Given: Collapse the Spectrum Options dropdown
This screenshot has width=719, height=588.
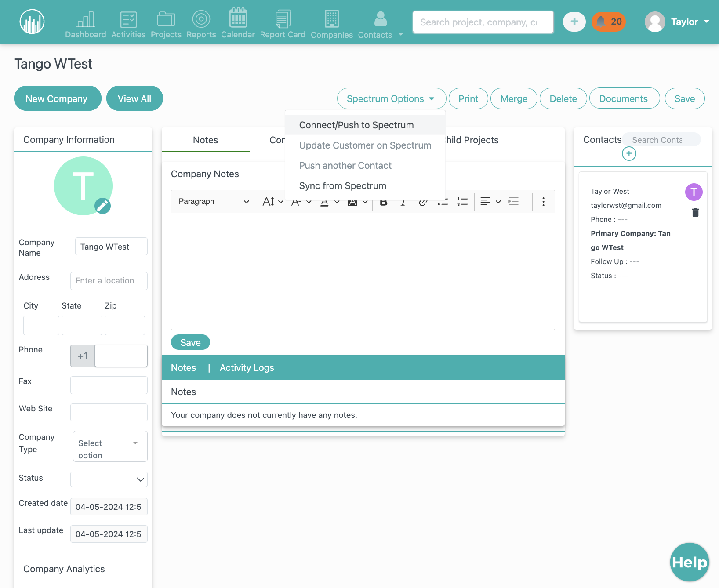Looking at the screenshot, I should tap(392, 98).
